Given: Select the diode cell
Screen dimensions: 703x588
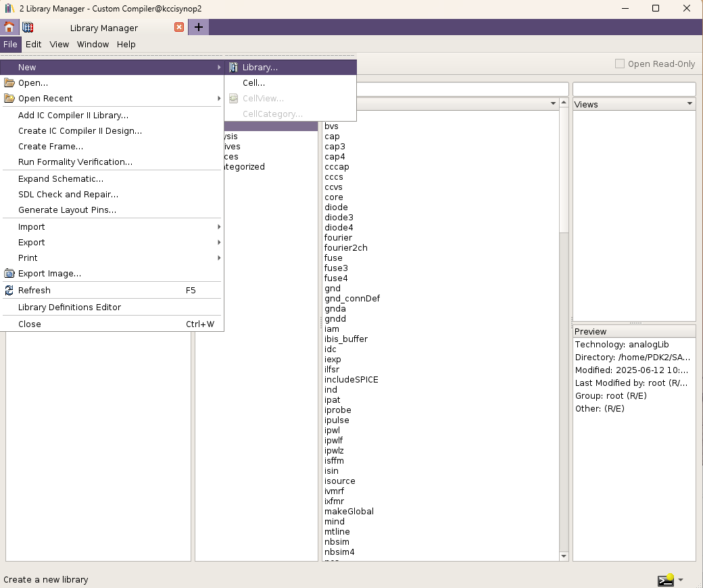Looking at the screenshot, I should (x=336, y=207).
